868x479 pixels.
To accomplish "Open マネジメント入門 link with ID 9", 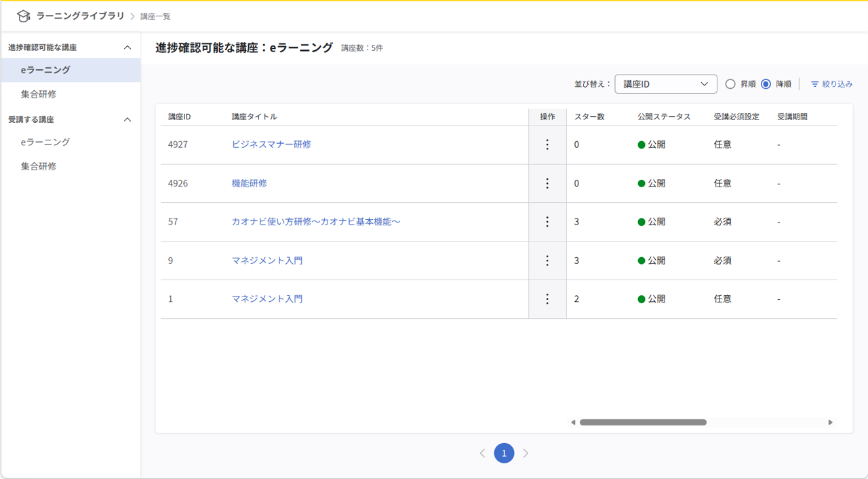I will 267,261.
